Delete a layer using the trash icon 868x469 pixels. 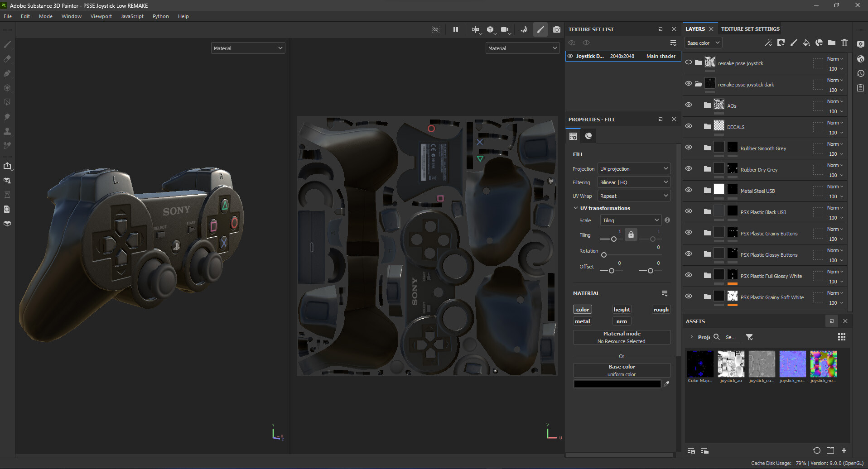coord(844,43)
